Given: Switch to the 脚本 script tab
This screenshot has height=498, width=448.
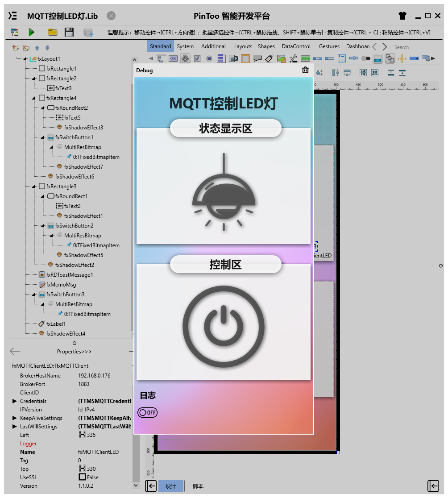Looking at the screenshot, I should coord(198,486).
